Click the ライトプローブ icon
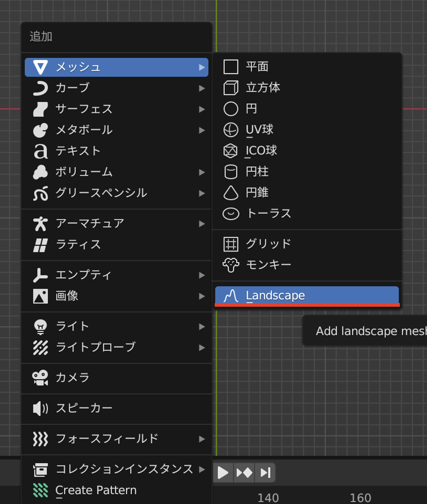Image resolution: width=427 pixels, height=504 pixels. pos(40,348)
